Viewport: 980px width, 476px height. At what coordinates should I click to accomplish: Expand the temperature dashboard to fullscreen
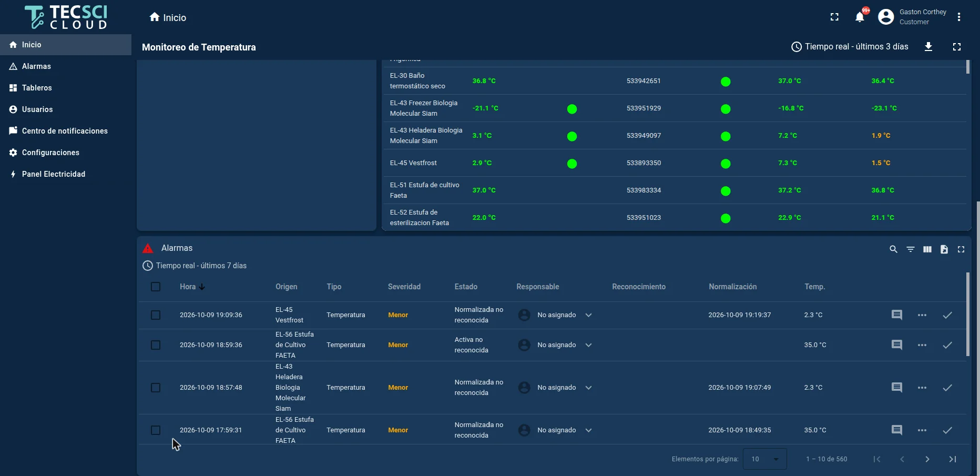[x=957, y=47]
